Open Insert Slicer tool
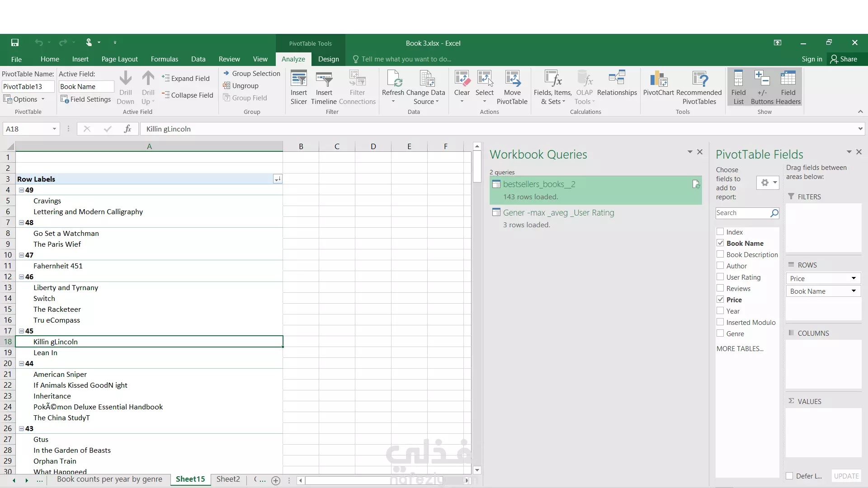The image size is (868, 488). point(298,88)
